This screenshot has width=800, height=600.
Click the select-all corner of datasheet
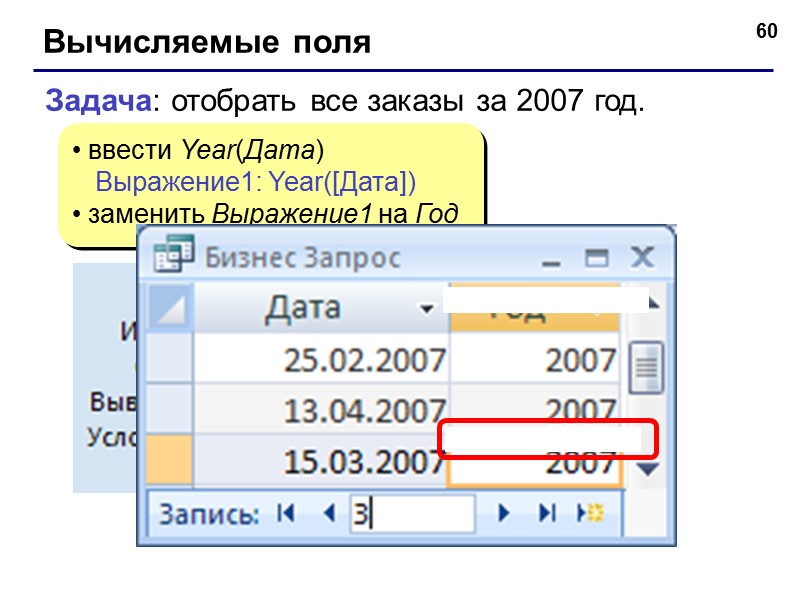tap(170, 307)
